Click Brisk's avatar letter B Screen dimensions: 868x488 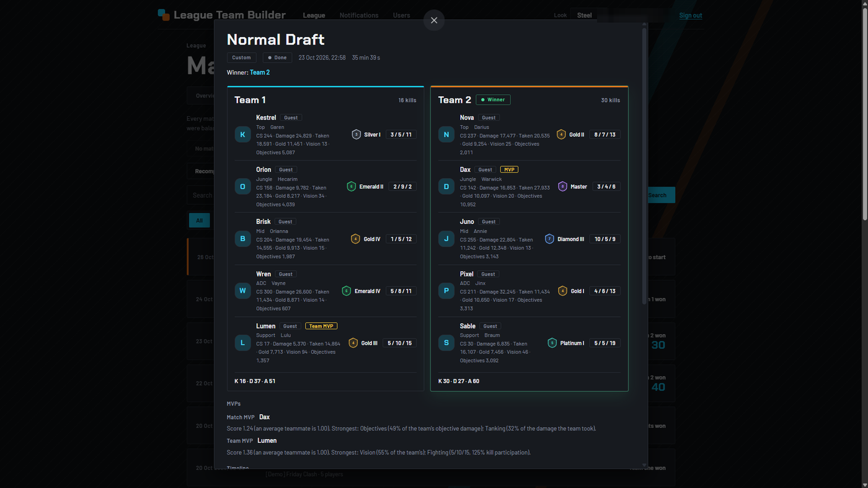coord(242,239)
